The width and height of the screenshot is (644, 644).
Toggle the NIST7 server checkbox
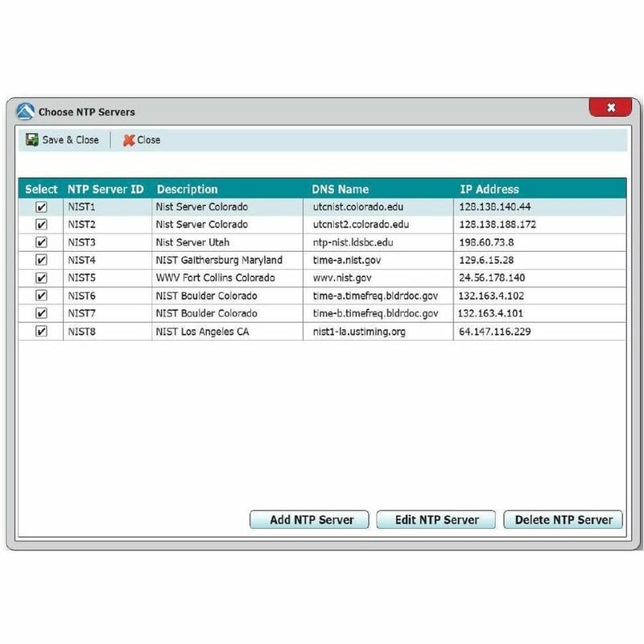coord(41,313)
